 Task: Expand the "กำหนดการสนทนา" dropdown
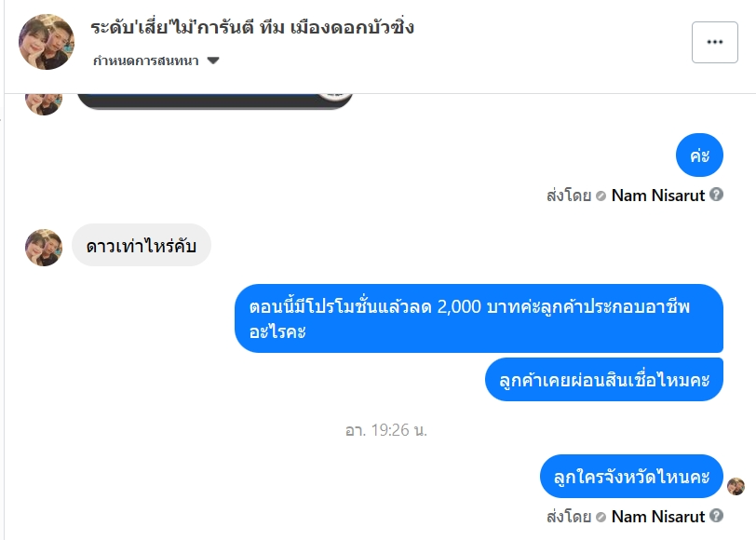pyautogui.click(x=213, y=61)
